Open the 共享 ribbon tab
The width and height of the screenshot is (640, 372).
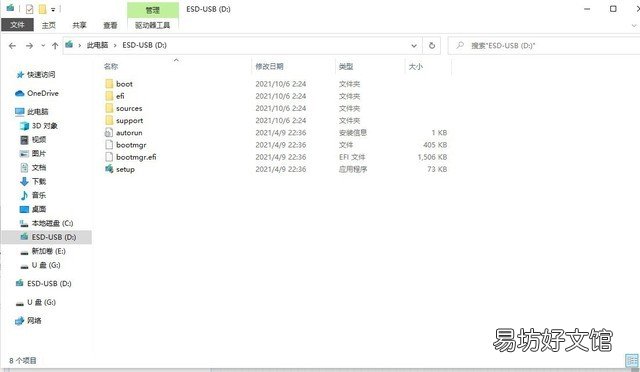tap(80, 25)
